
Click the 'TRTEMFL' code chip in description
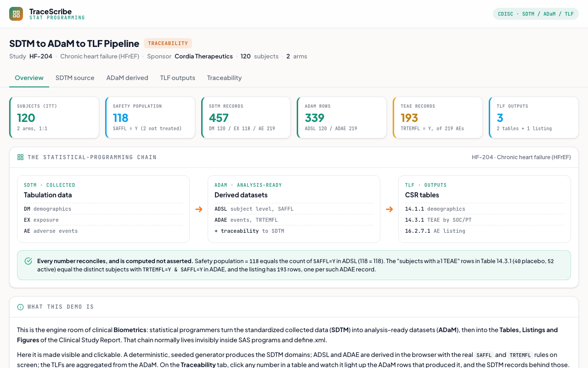(x=521, y=355)
